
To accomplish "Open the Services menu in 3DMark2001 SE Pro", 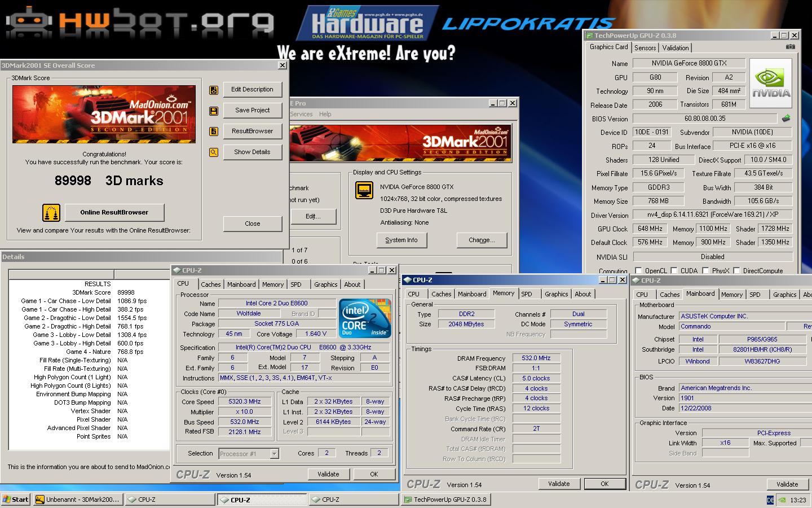I will (301, 114).
